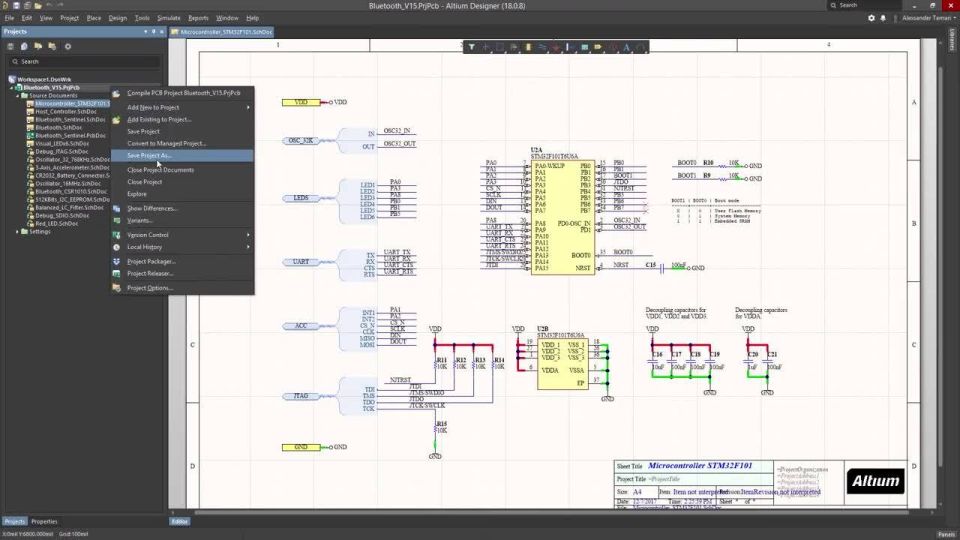Expand Add New to Project submenu
This screenshot has width=960, height=540.
(182, 107)
